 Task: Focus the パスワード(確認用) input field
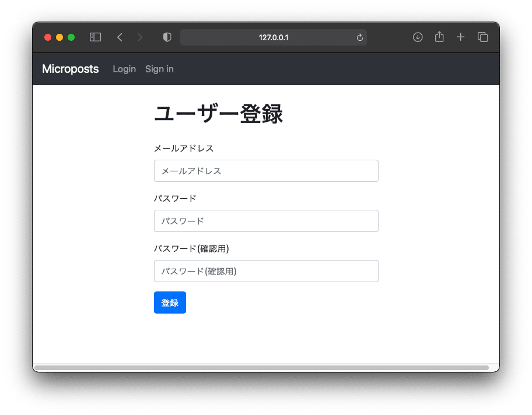click(266, 271)
